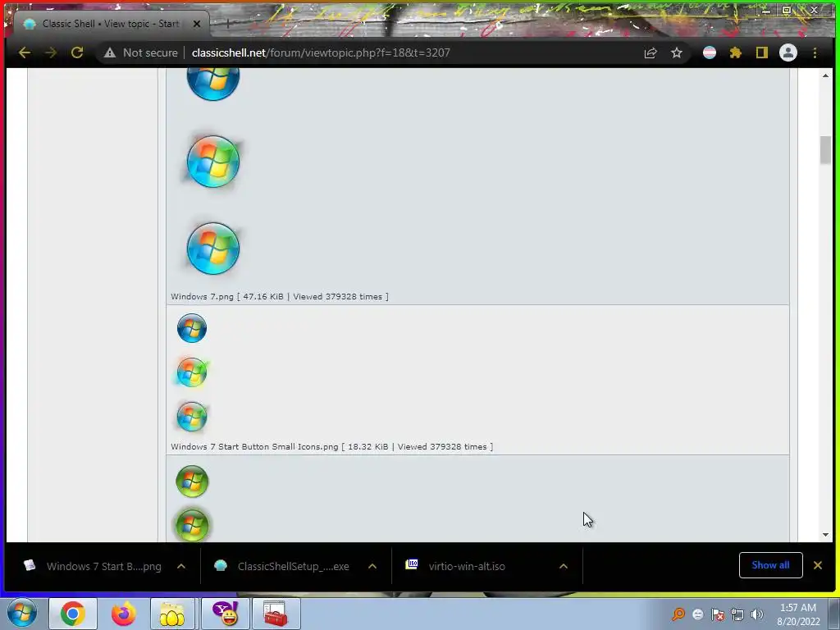Select the Classic Shell View topic tab
The image size is (840, 630).
click(x=111, y=24)
